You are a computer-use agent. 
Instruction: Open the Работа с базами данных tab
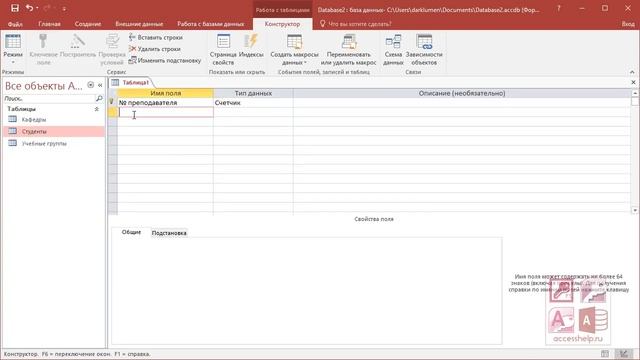coord(211,24)
